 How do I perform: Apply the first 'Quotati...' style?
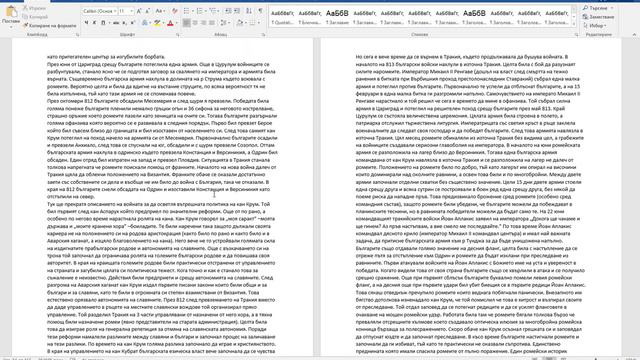coord(282,17)
